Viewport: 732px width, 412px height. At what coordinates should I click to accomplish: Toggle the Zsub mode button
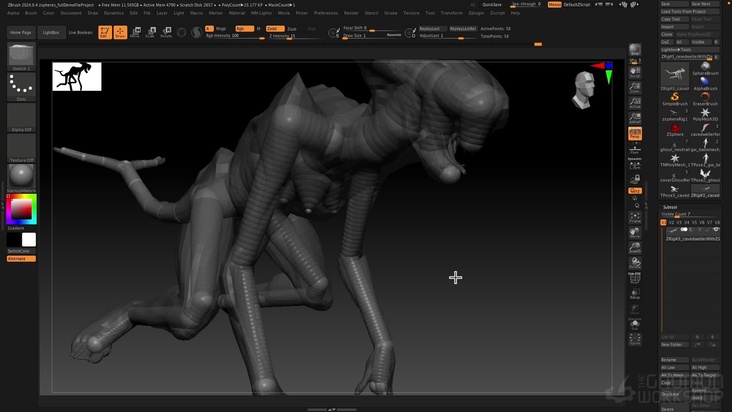click(292, 29)
